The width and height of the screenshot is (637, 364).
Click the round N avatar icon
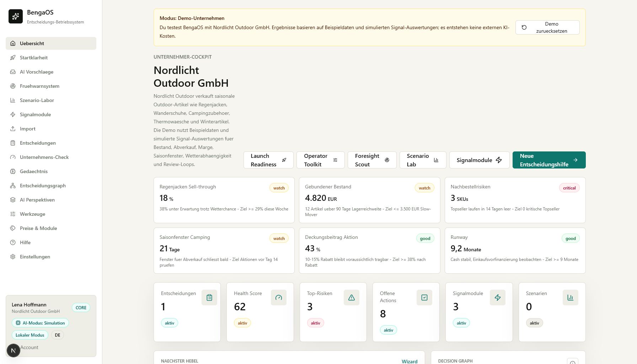click(x=14, y=350)
